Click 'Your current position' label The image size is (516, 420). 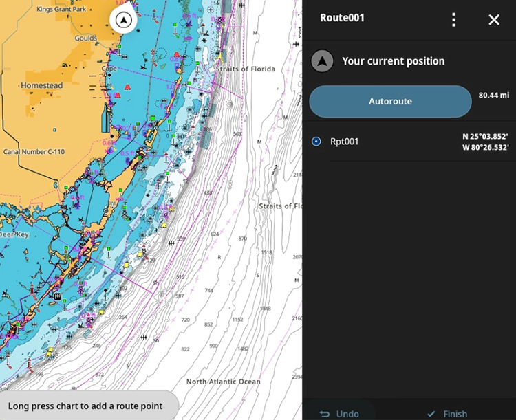[x=393, y=61]
